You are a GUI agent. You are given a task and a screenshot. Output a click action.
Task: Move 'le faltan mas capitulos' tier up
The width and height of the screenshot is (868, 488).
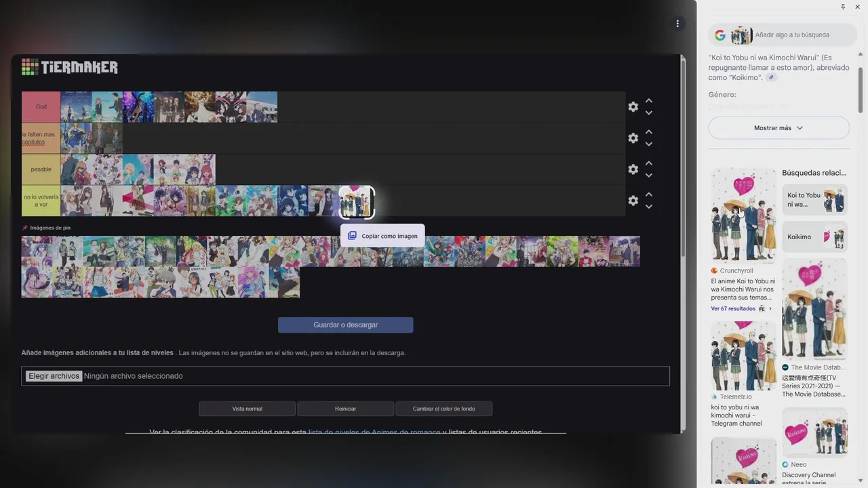[x=649, y=131]
